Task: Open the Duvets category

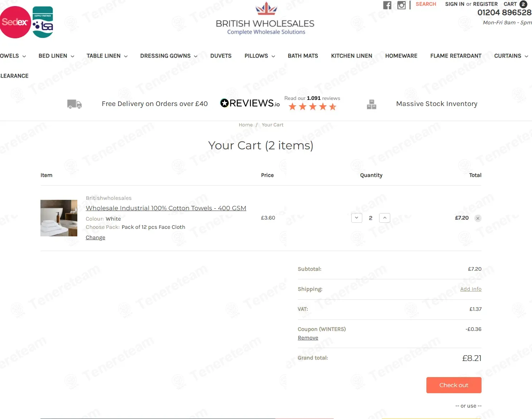Action: tap(221, 56)
